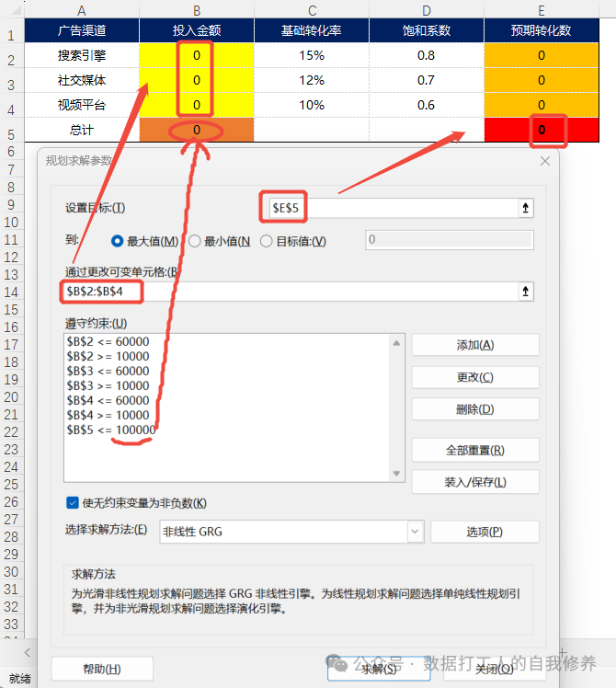Select constraint $B$2 <= 60000

pos(108,341)
